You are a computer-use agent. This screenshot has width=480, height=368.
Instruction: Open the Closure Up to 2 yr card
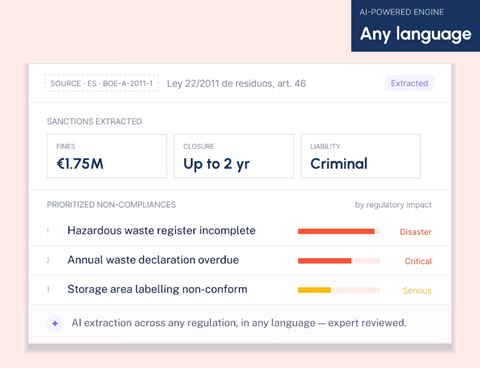234,156
